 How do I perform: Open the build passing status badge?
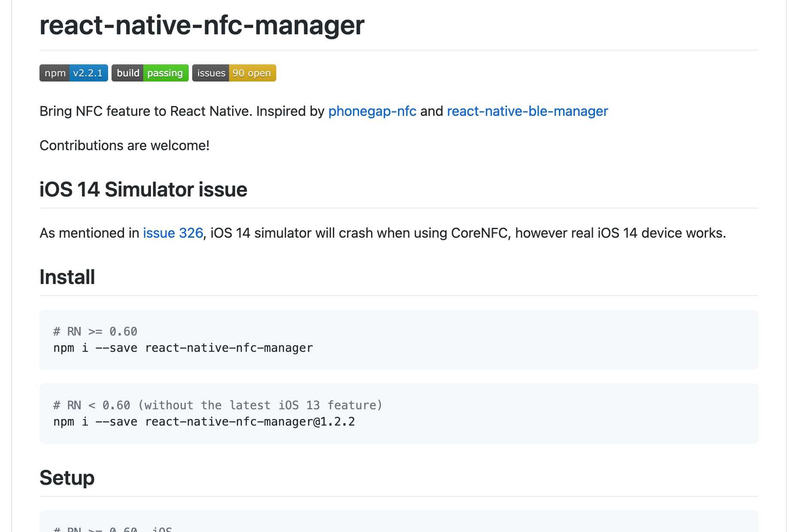click(x=150, y=73)
